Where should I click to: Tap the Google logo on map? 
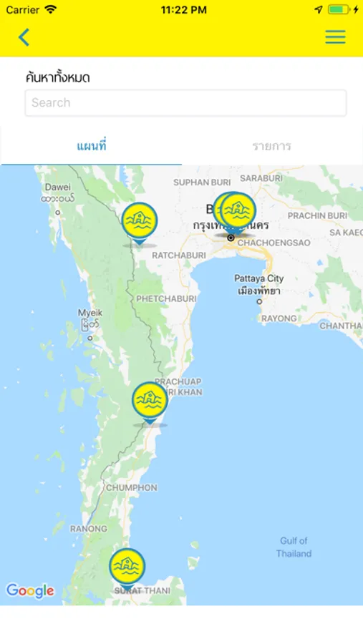(x=30, y=591)
